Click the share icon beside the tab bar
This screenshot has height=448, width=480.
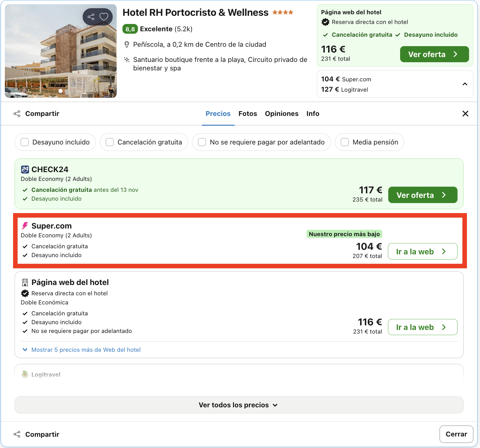tap(17, 114)
